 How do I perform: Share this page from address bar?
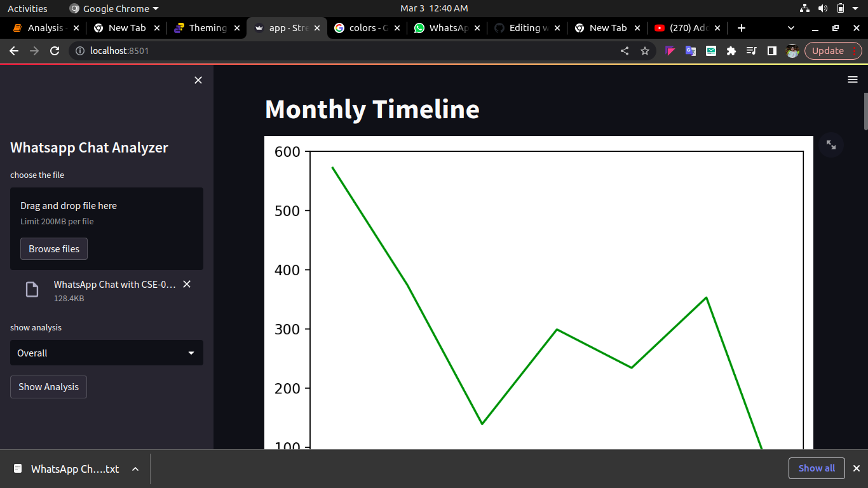(x=625, y=51)
